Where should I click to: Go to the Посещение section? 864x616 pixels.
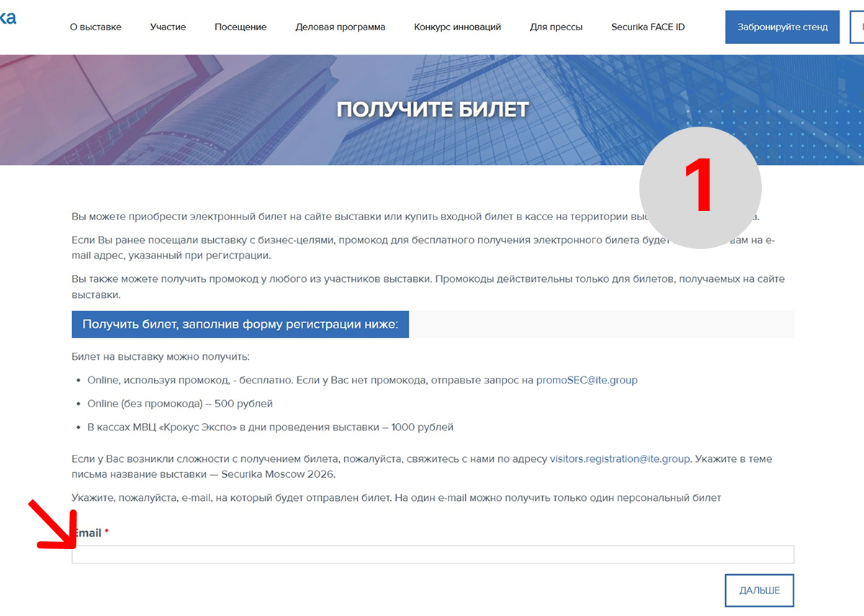click(x=240, y=27)
